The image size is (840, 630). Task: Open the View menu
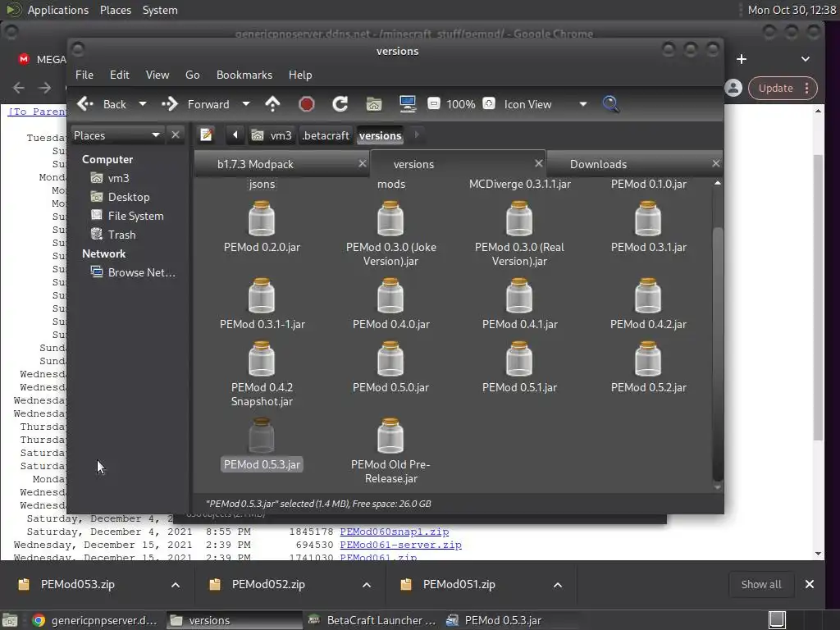(x=157, y=75)
